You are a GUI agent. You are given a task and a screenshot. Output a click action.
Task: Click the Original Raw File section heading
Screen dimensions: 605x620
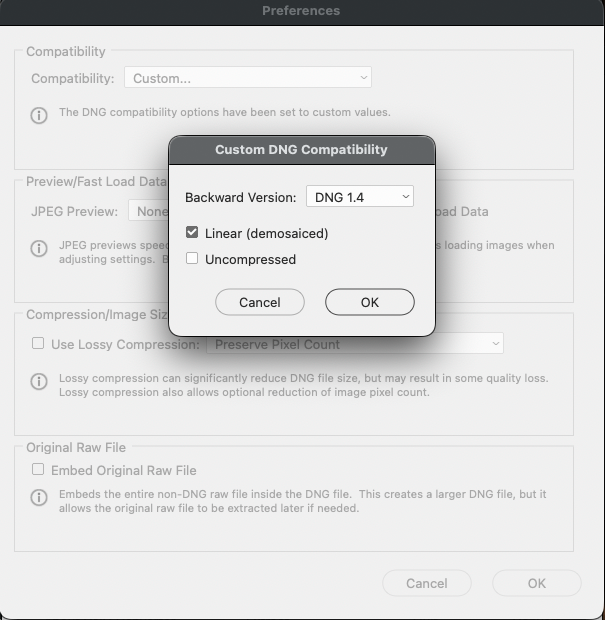tap(76, 447)
